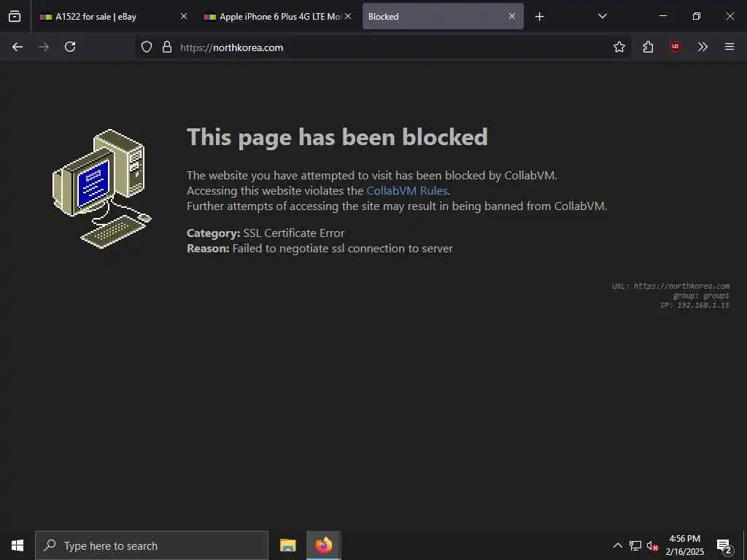Click Firefox taskbar icon
Image resolution: width=747 pixels, height=560 pixels.
[x=323, y=545]
